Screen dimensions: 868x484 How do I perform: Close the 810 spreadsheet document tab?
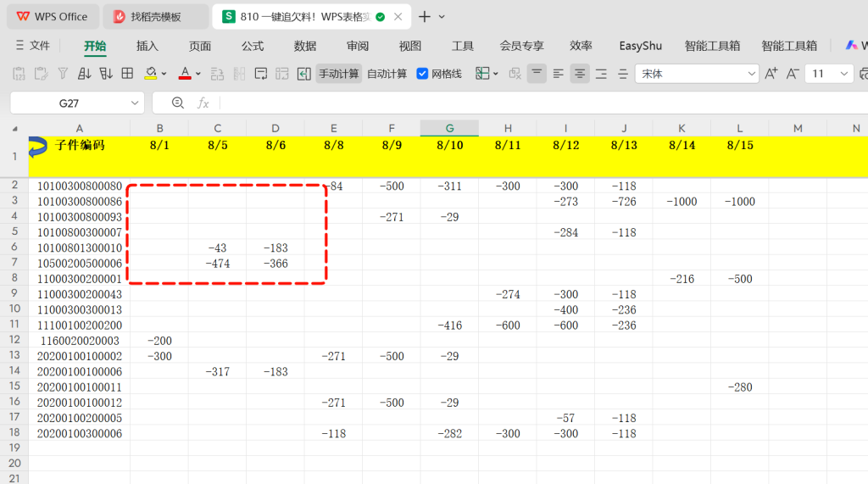[398, 17]
